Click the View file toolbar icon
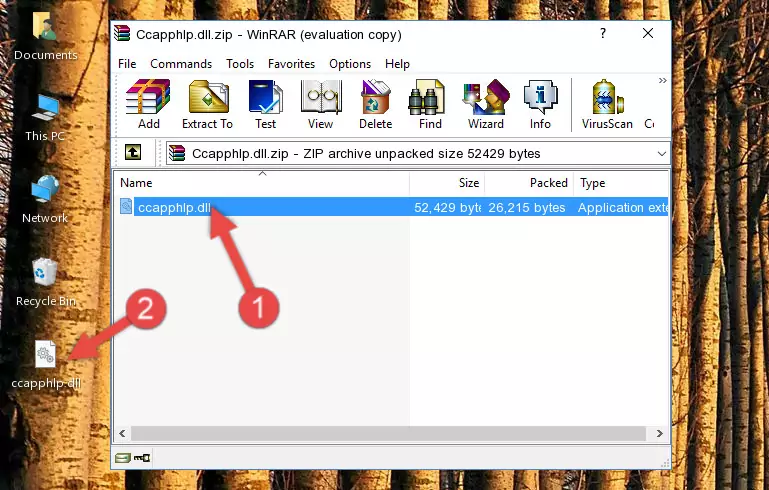 321,104
